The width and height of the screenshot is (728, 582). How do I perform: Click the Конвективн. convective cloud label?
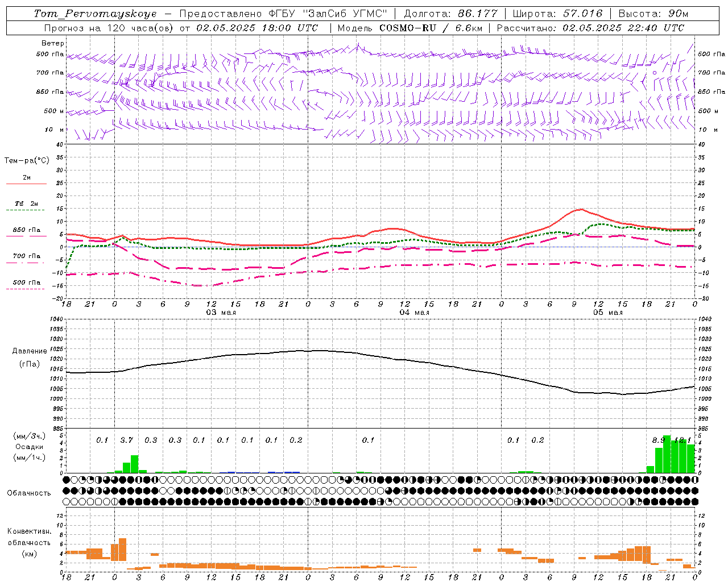pos(29,531)
